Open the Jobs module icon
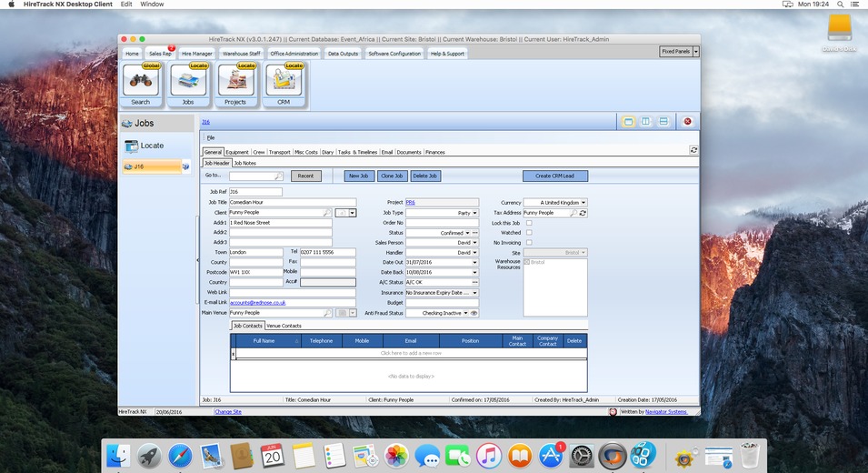This screenshot has height=473, width=868. [x=188, y=81]
